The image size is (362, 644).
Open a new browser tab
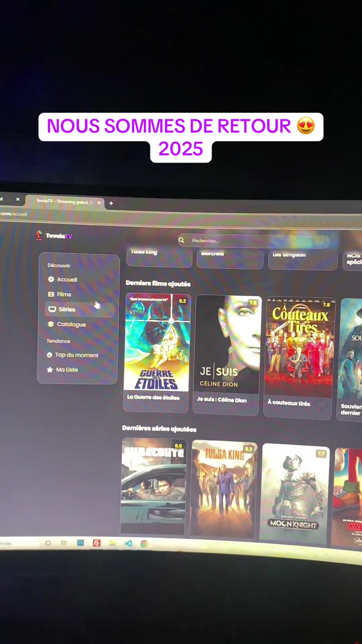click(111, 203)
